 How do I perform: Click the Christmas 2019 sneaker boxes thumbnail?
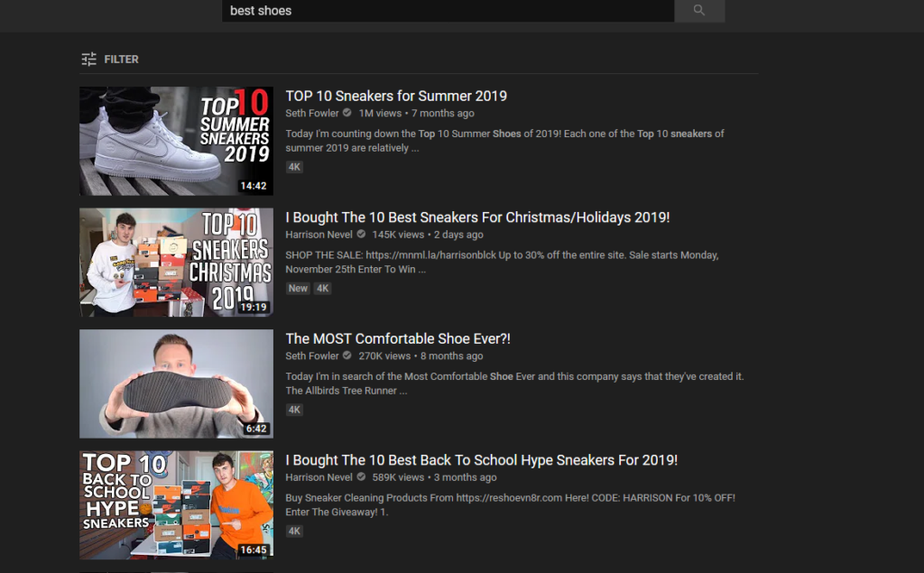(176, 262)
